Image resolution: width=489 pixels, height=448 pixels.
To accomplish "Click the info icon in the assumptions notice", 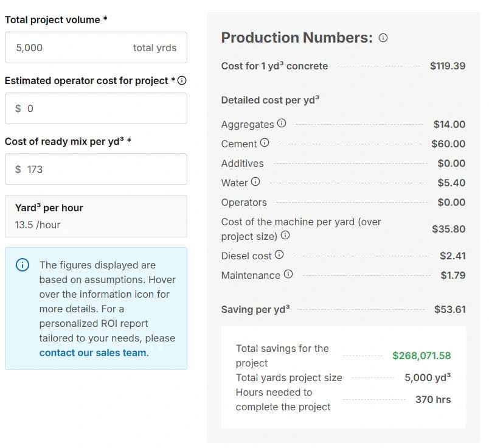I will point(23,265).
